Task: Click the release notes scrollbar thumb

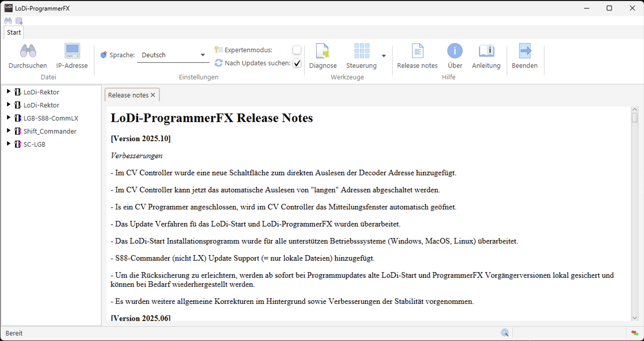Action: (x=635, y=118)
